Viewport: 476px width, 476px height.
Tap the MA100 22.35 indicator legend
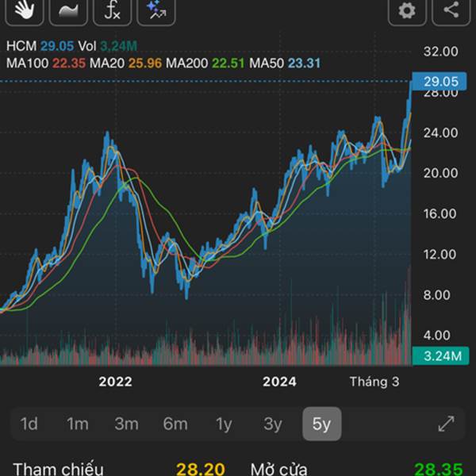(x=46, y=63)
